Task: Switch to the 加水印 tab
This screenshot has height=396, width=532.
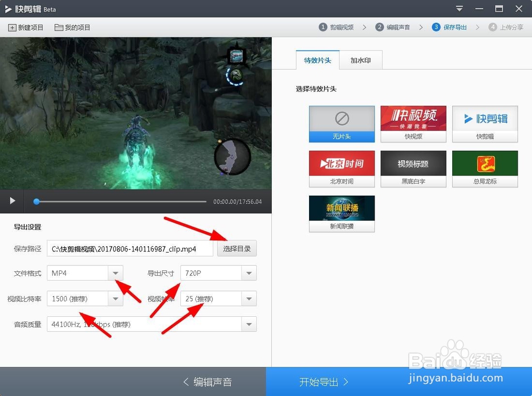Action: 361,60
